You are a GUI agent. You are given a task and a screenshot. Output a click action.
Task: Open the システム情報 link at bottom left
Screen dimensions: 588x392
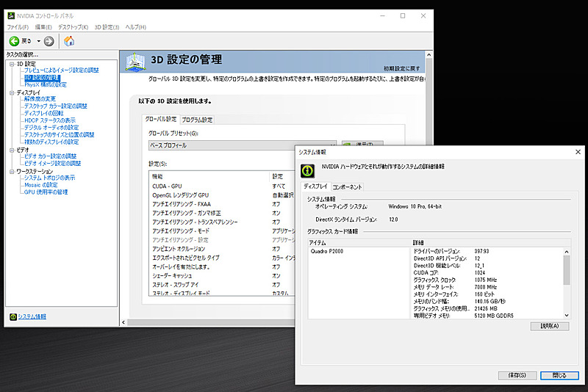[x=32, y=316]
